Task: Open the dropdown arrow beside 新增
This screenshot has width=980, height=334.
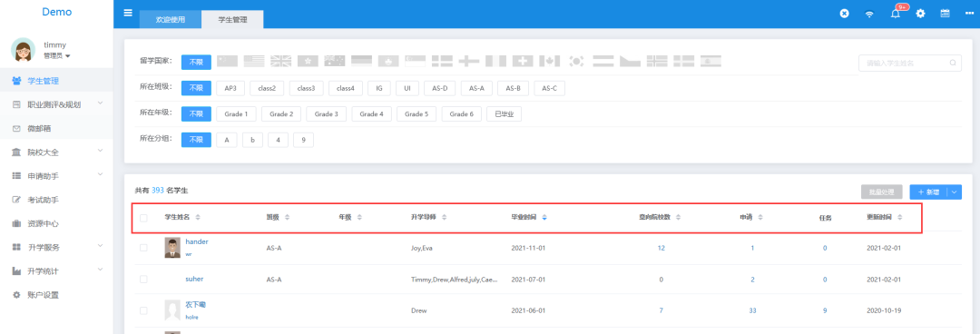Action: (955, 192)
